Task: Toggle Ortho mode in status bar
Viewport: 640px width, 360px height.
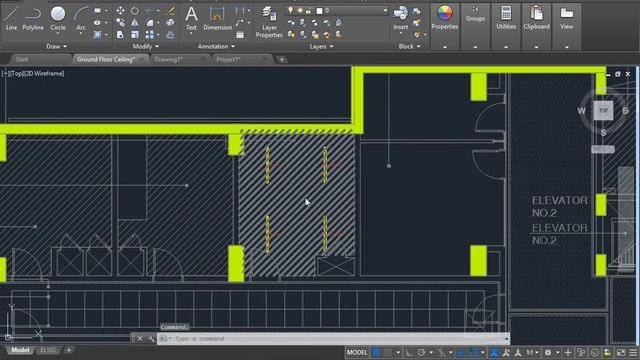Action: click(409, 352)
